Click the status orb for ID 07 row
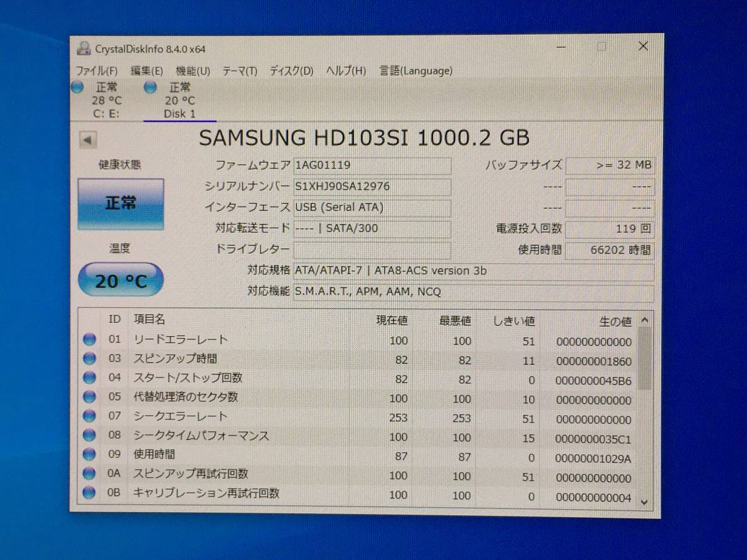 coord(90,416)
